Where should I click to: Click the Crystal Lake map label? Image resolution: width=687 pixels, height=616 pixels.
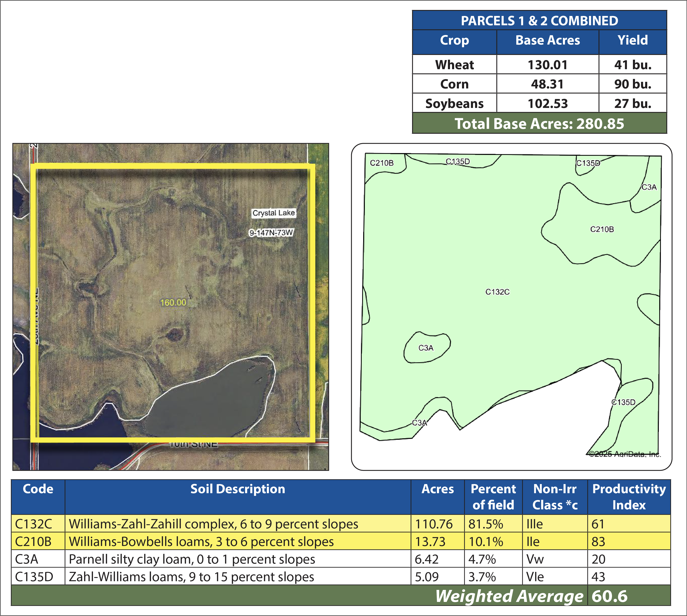[x=273, y=213]
